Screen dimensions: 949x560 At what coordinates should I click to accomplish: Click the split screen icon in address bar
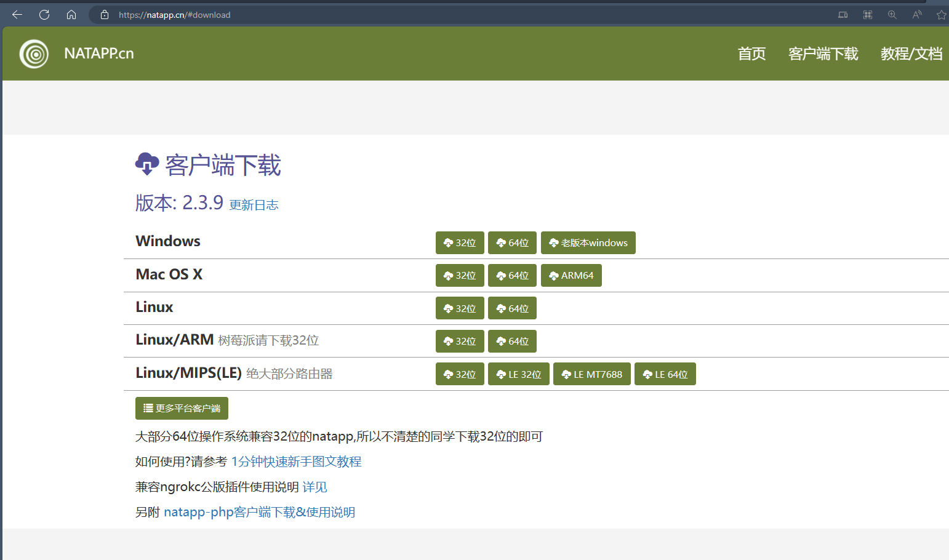pyautogui.click(x=843, y=15)
